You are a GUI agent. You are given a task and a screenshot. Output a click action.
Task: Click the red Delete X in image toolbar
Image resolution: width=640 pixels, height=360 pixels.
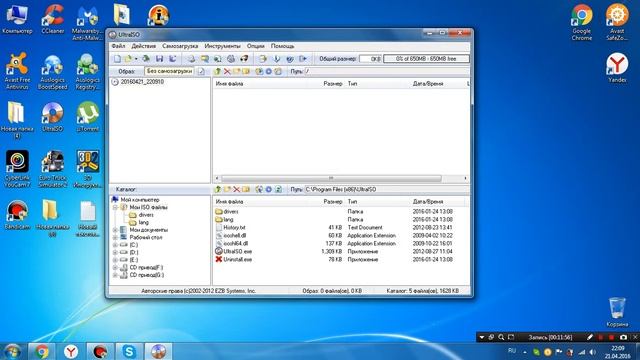point(227,71)
